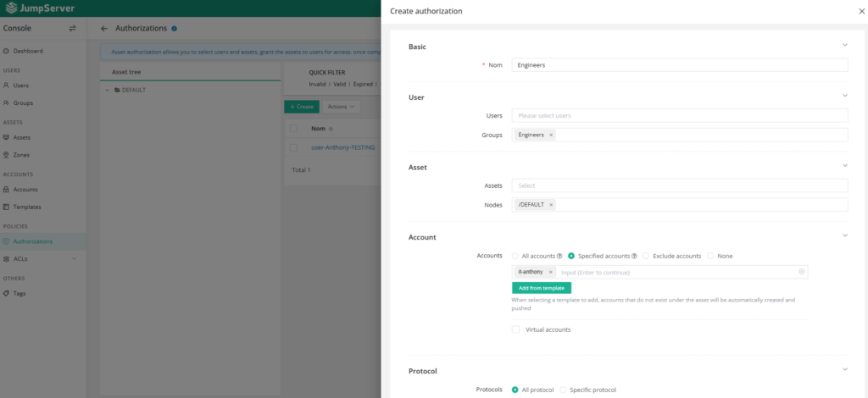Screen dimensions: 868x398
Task: Select the All accounts radio option
Action: coord(515,256)
